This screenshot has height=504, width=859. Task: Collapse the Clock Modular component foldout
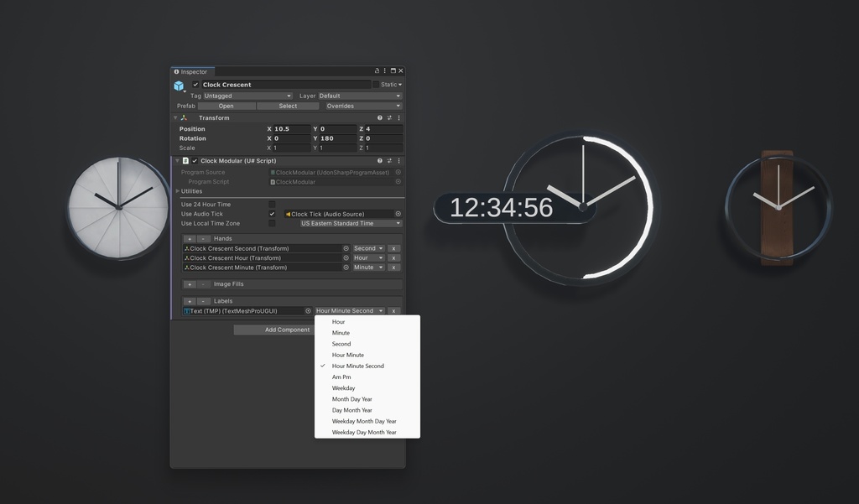pos(177,160)
